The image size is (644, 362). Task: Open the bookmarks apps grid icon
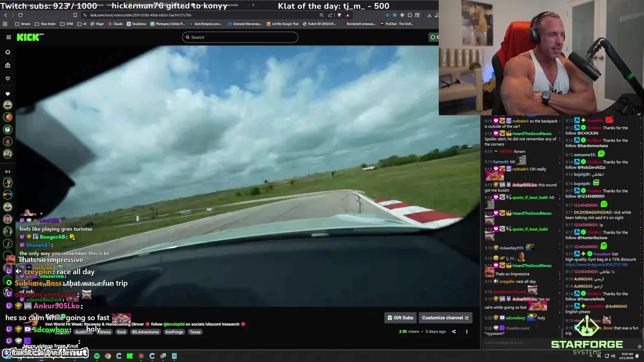(5, 24)
